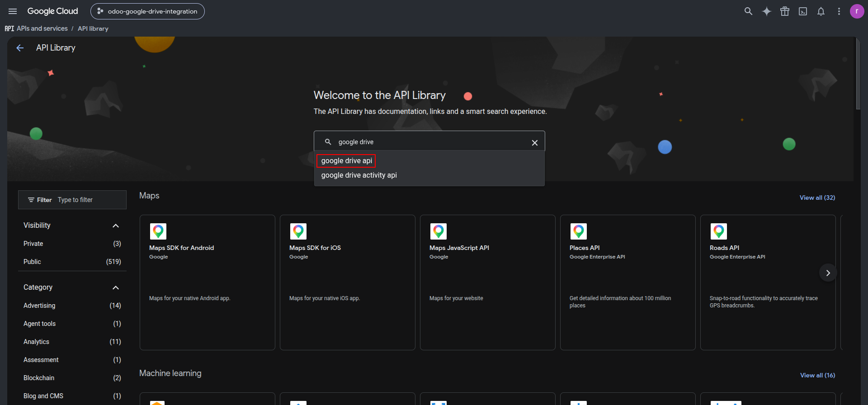The image size is (868, 405).
Task: Filter by Agent tools category
Action: 72,324
